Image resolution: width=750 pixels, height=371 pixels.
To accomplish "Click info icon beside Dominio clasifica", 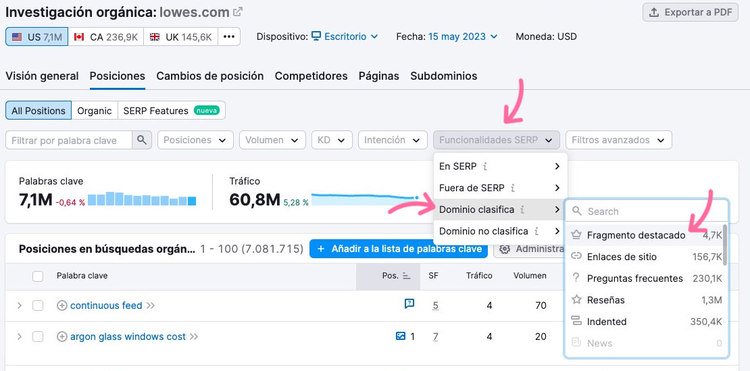I will pyautogui.click(x=523, y=209).
